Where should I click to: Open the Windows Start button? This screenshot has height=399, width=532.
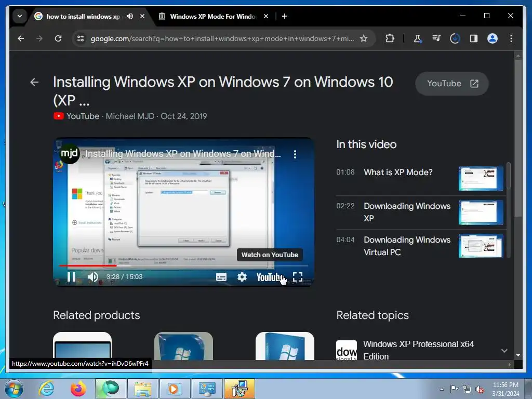pyautogui.click(x=14, y=389)
